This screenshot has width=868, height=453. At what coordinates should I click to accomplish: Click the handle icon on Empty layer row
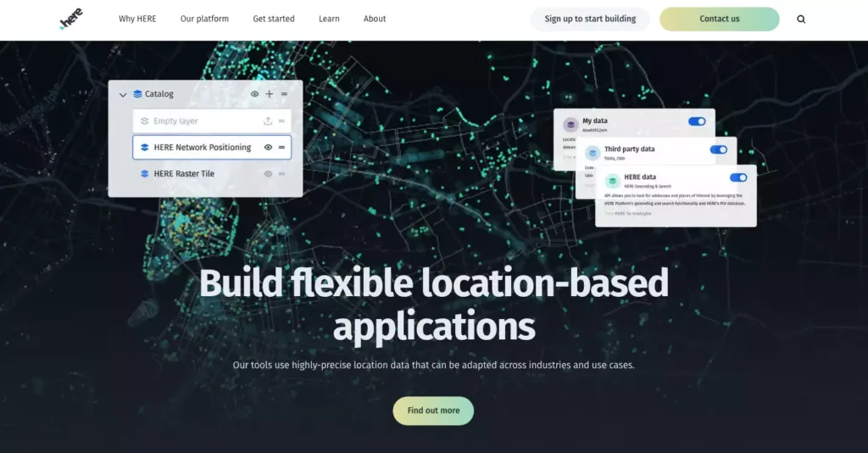point(281,120)
